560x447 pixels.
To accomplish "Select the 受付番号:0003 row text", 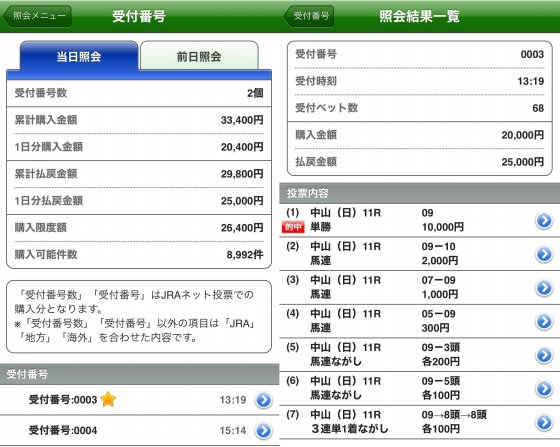I will (x=63, y=400).
